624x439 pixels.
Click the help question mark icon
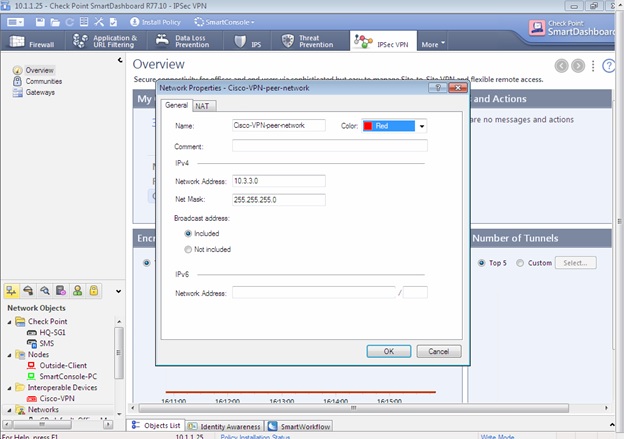(x=608, y=66)
